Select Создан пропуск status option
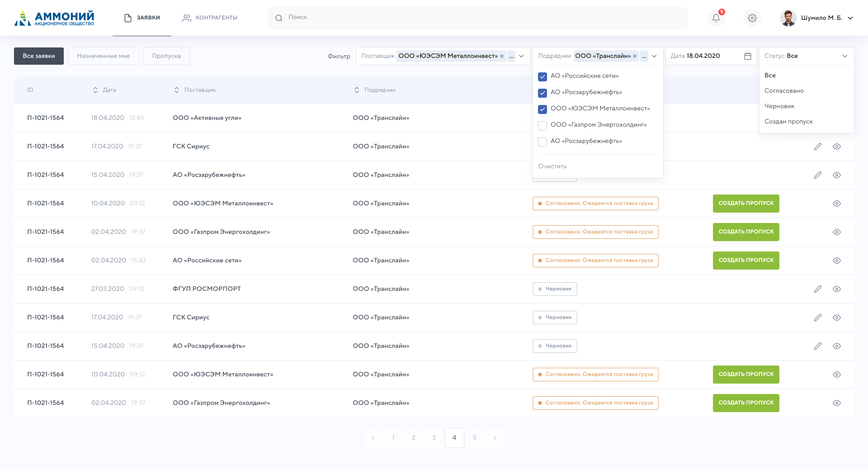Image resolution: width=868 pixels, height=470 pixels. [788, 122]
